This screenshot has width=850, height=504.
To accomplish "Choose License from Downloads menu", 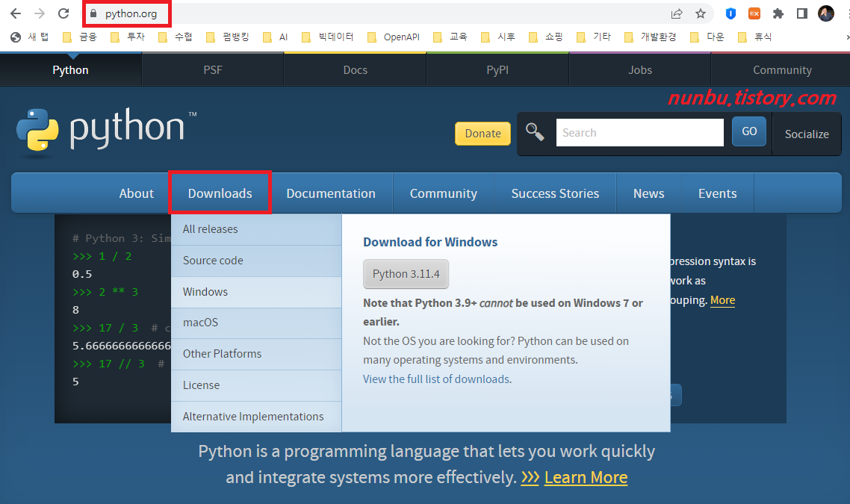I will [x=256, y=386].
